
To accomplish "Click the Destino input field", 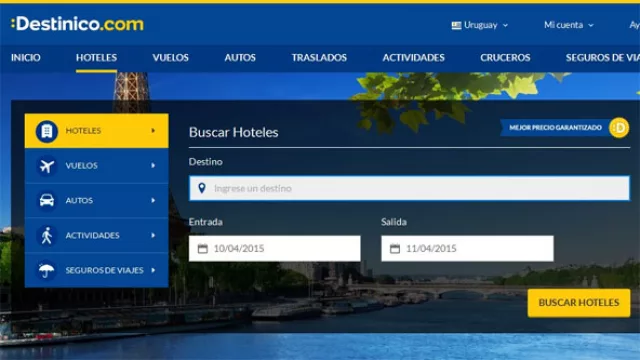I will coord(409,188).
